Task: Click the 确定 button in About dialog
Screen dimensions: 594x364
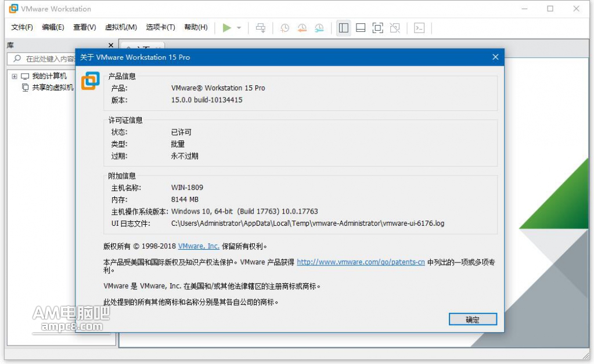Action: (473, 319)
